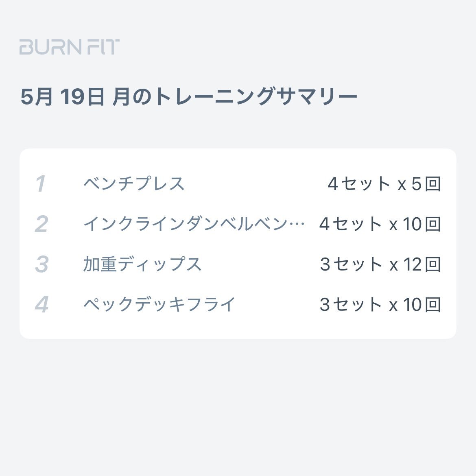Image resolution: width=476 pixels, height=476 pixels.
Task: Open the ベンチプレス exercise row
Action: click(x=238, y=183)
